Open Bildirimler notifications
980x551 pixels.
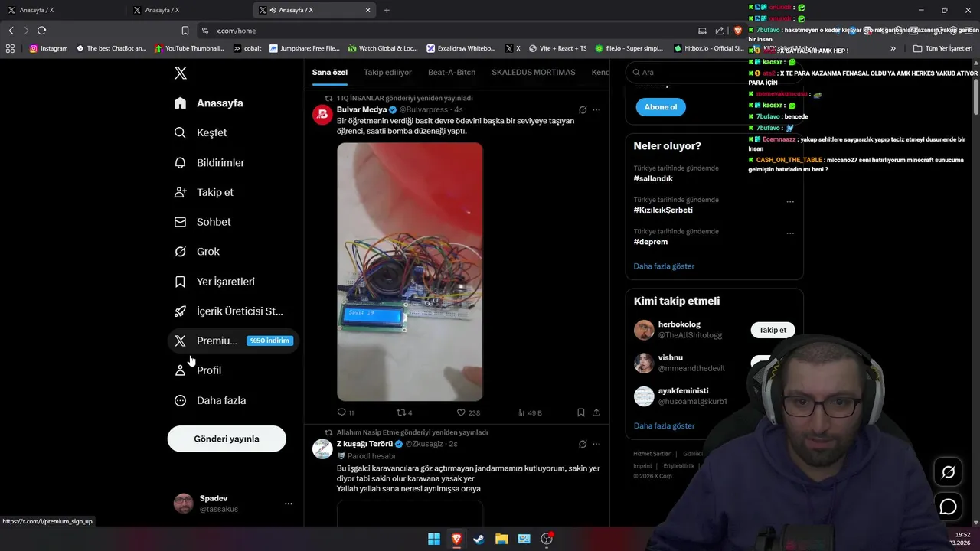tap(209, 162)
